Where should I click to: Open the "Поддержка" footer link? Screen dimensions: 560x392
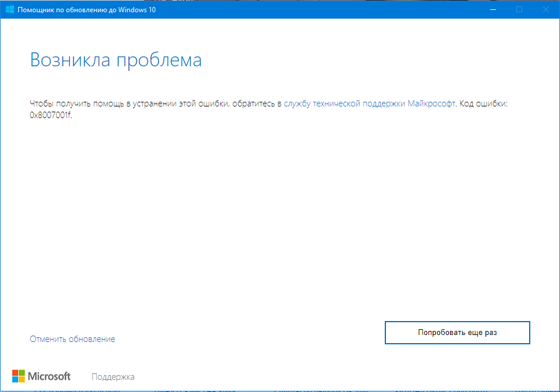click(113, 377)
